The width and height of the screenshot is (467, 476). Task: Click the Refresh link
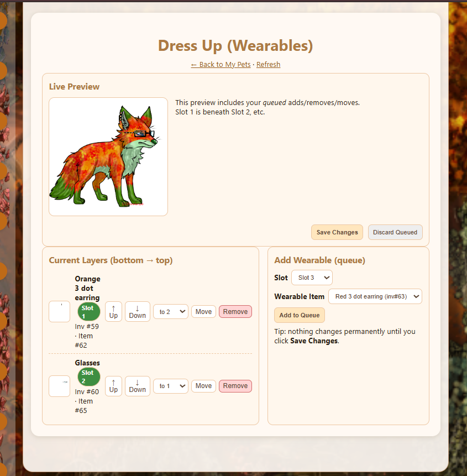pyautogui.click(x=268, y=65)
